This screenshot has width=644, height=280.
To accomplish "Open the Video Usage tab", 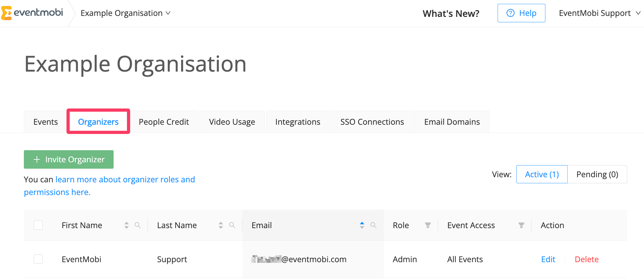I will coord(232,122).
